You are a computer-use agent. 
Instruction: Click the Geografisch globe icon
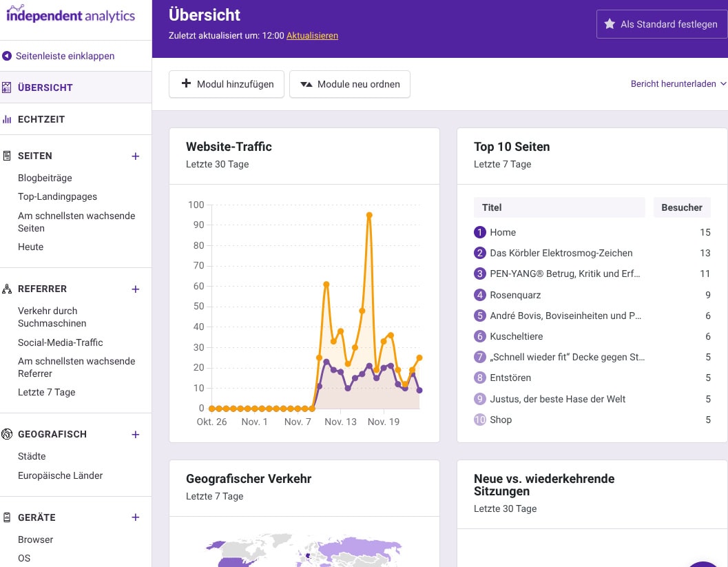tap(8, 434)
